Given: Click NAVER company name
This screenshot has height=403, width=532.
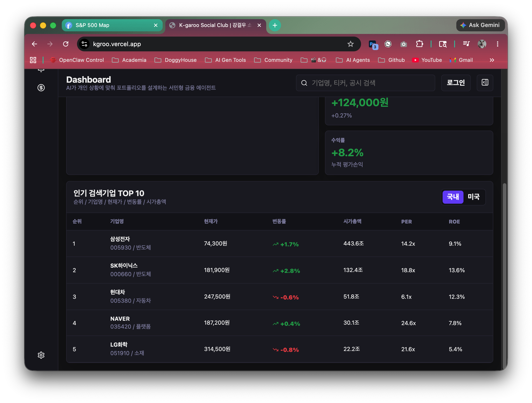Looking at the screenshot, I should coord(120,319).
